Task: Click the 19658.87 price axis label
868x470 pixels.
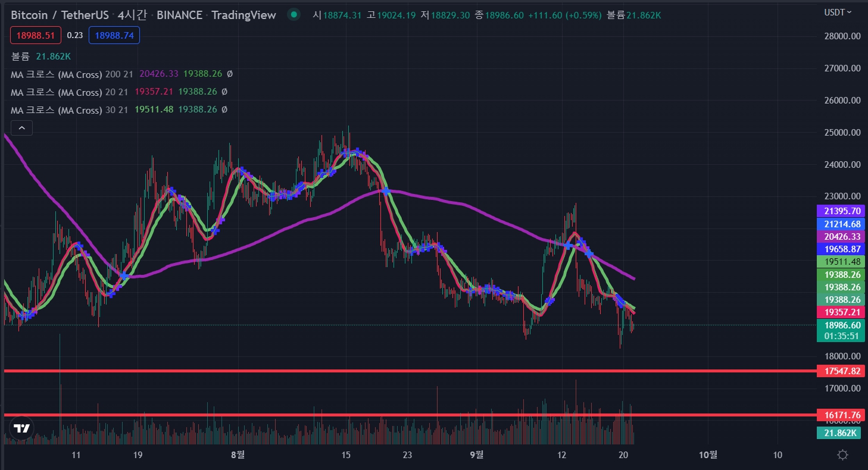Action: pyautogui.click(x=841, y=249)
